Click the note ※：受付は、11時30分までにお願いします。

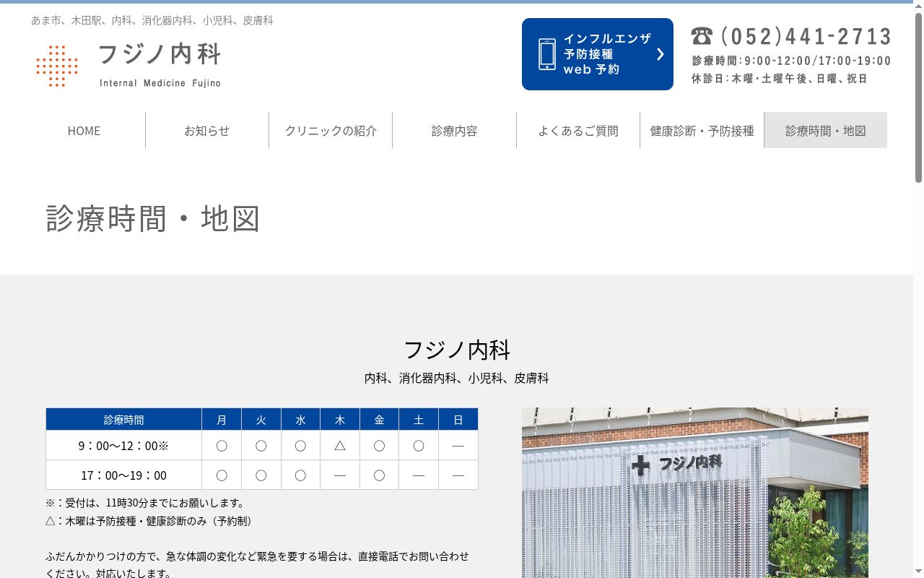[147, 503]
